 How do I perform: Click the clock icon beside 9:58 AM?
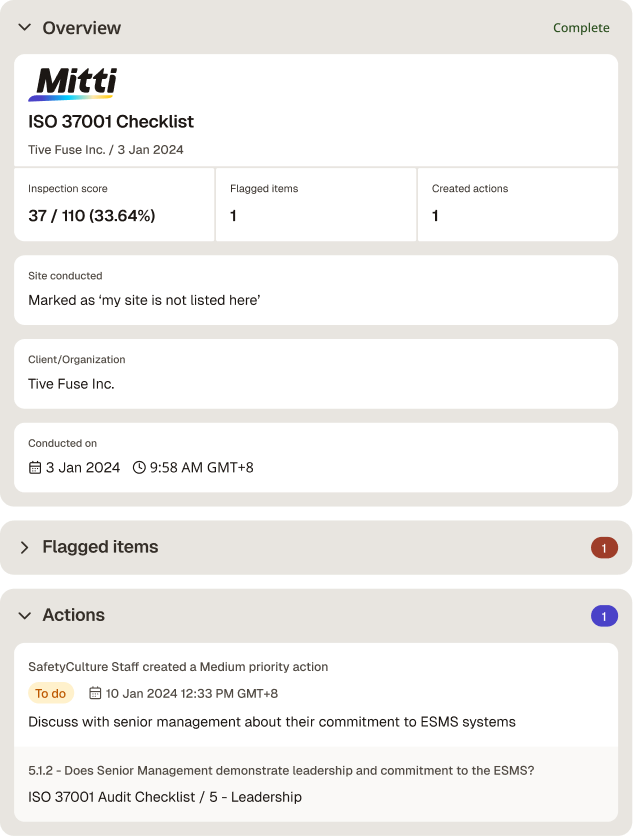click(139, 468)
